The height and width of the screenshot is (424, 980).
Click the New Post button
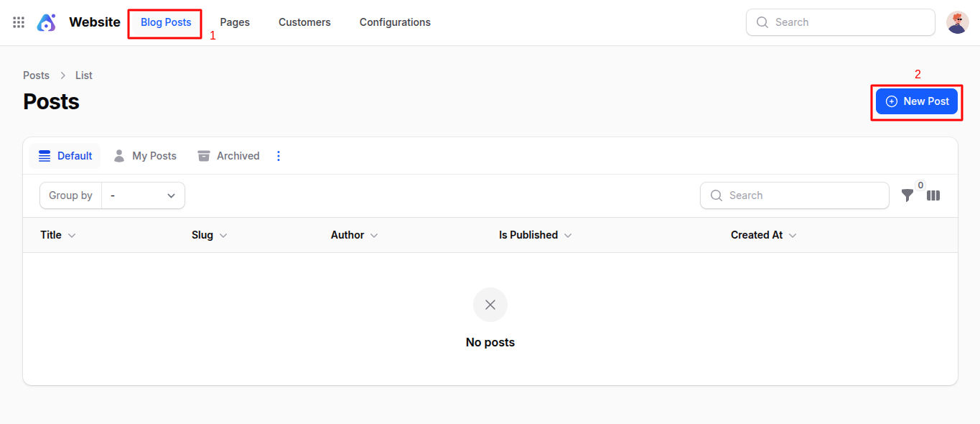point(916,101)
